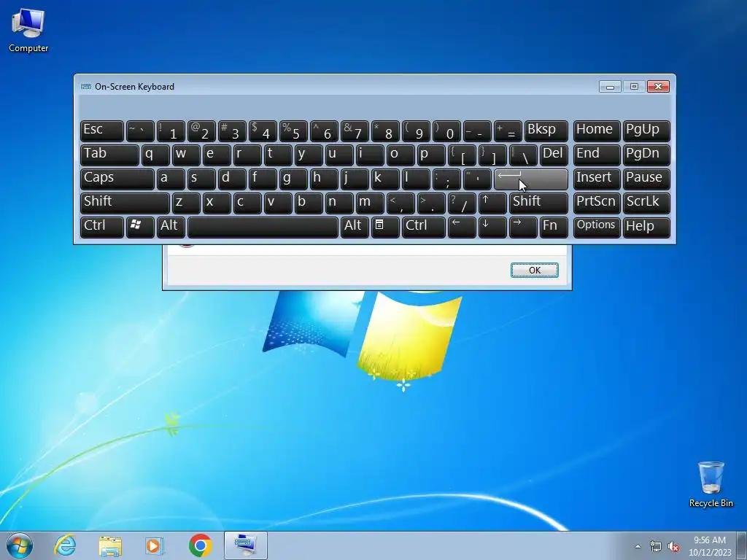Viewport: 747px width, 560px height.
Task: Click the On-Screen Keyboard title bar icon
Action: [86, 86]
